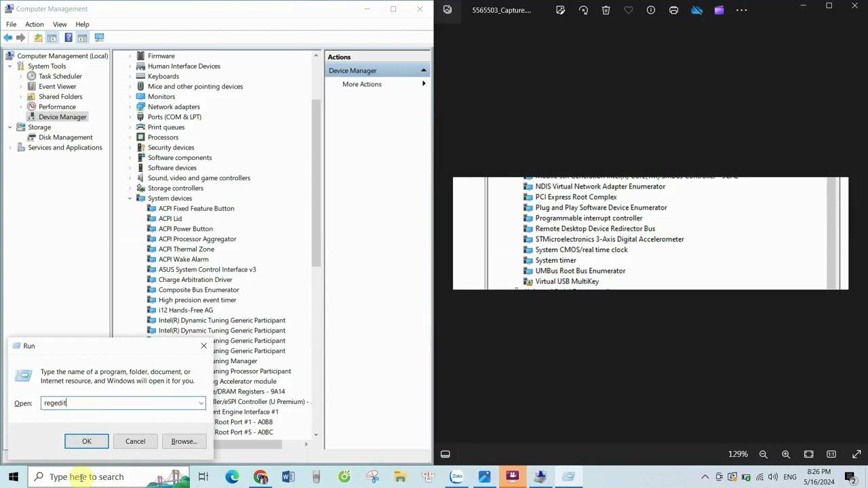The height and width of the screenshot is (488, 868).
Task: Show hidden system tray icons
Action: pos(705,476)
